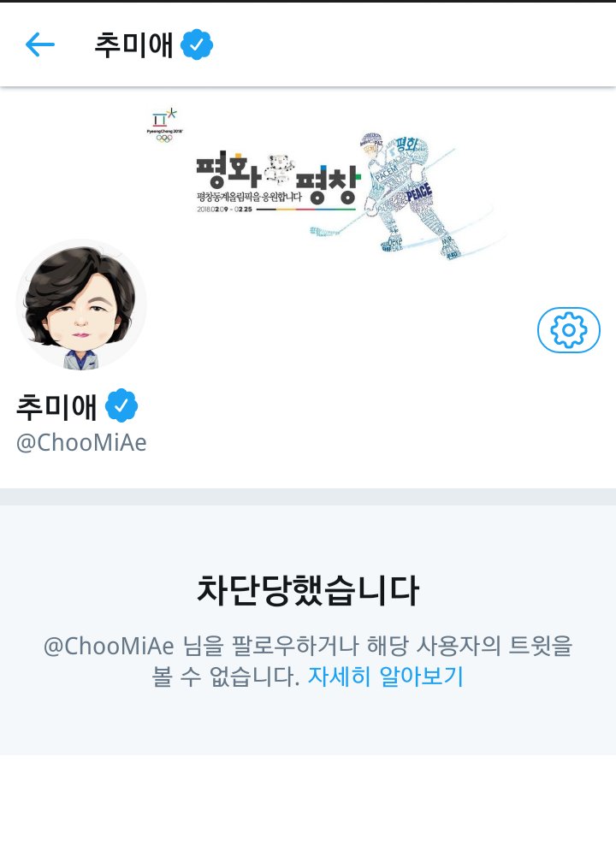Open the gear settings button
This screenshot has width=616, height=851.
coord(568,330)
